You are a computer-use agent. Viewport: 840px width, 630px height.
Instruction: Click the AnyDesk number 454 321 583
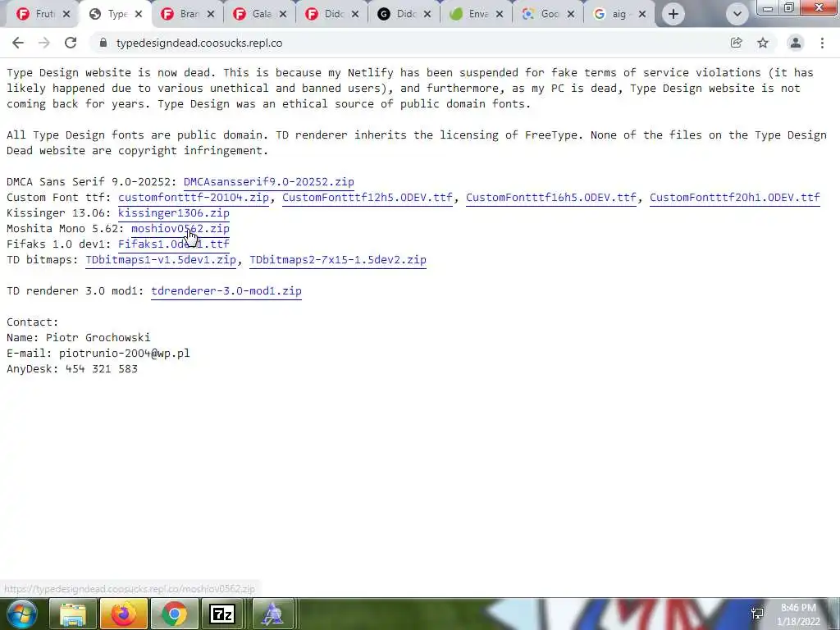[x=101, y=368]
